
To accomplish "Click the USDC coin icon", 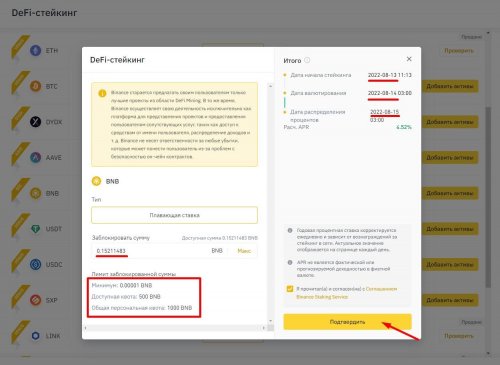I will 35,264.
